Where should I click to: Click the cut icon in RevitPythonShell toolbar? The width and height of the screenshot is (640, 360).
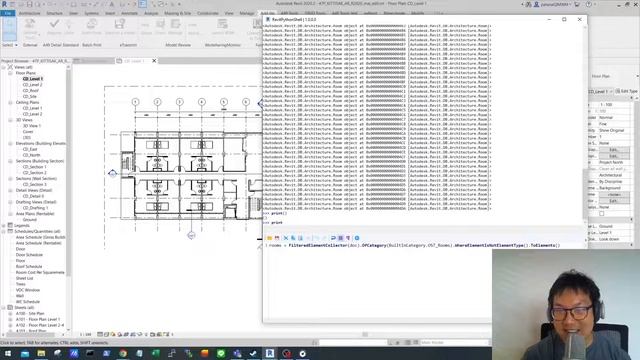pos(286,238)
